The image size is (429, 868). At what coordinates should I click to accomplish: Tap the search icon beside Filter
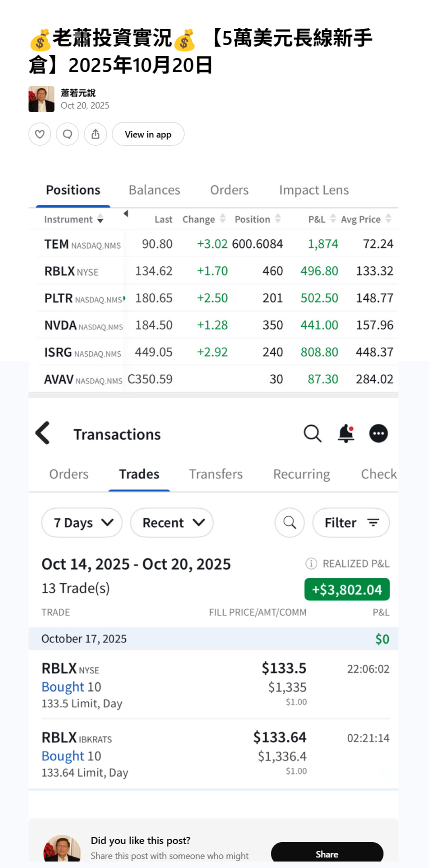pyautogui.click(x=290, y=523)
